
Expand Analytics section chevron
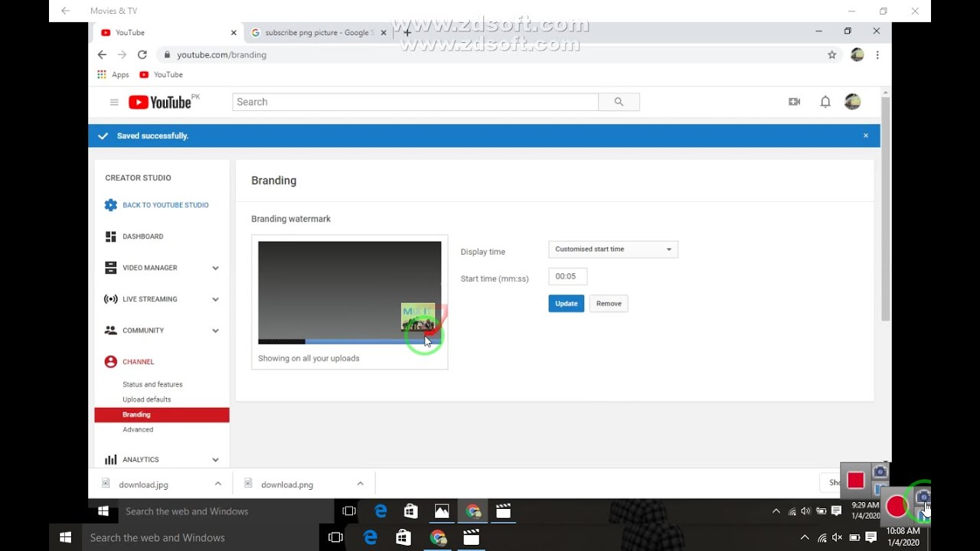point(215,460)
